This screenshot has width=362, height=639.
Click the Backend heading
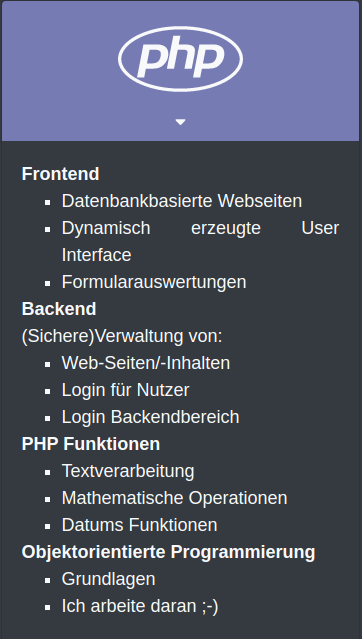[x=59, y=309]
